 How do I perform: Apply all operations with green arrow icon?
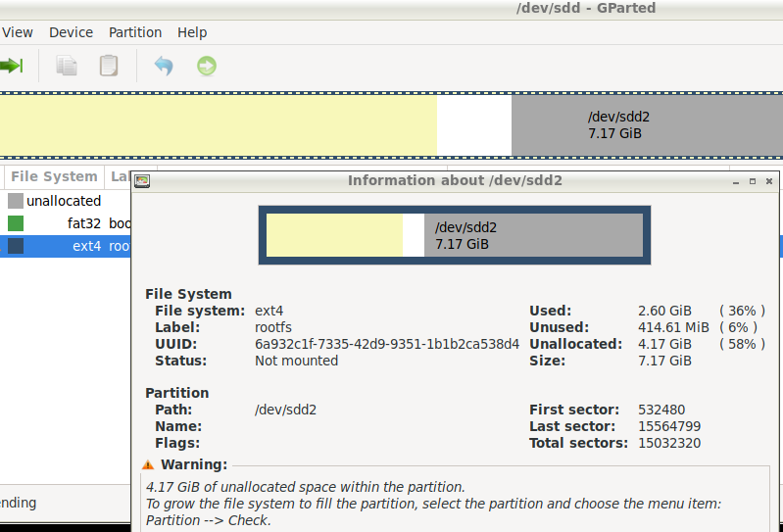[x=206, y=67]
